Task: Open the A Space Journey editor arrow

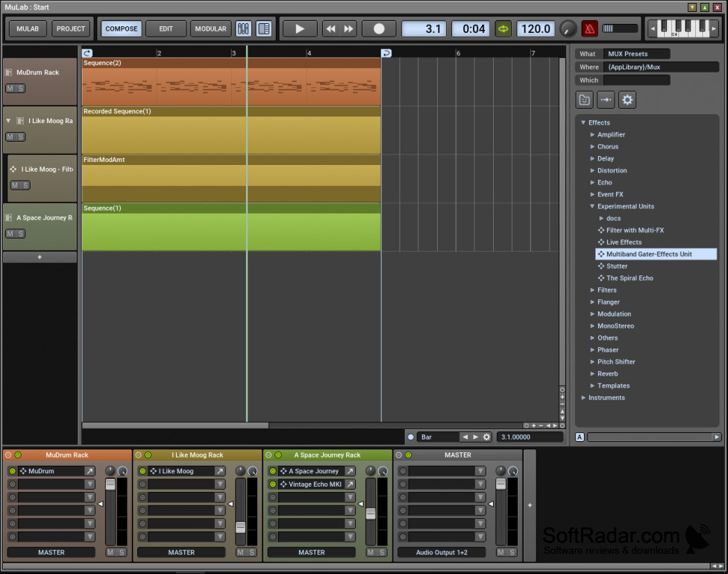Action: 350,471
